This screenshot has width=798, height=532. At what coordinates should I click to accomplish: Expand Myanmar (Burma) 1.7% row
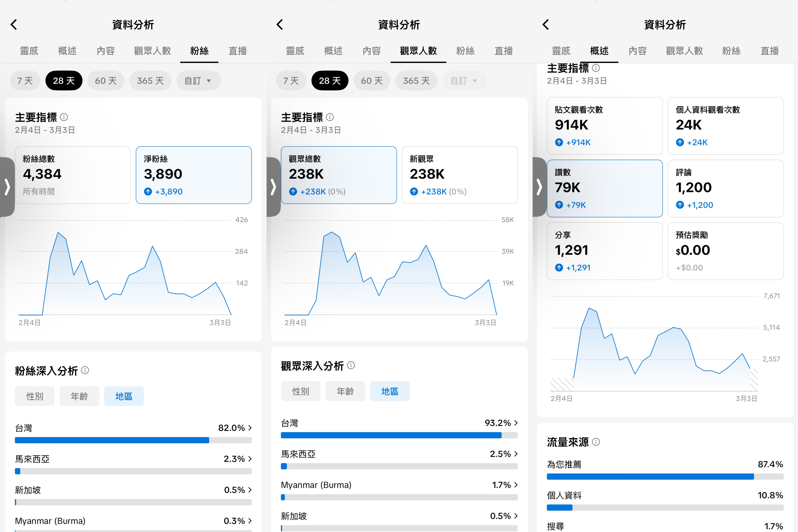[x=516, y=485]
